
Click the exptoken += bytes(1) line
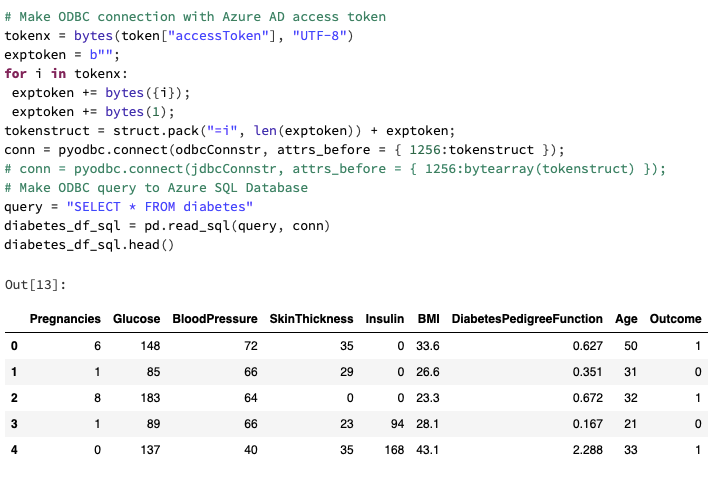93,112
